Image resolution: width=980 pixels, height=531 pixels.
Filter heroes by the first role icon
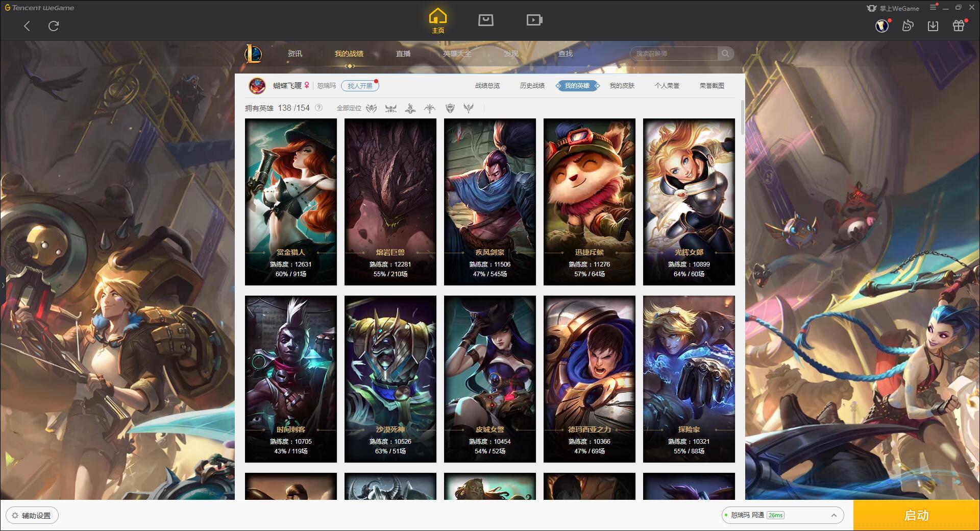[372, 108]
